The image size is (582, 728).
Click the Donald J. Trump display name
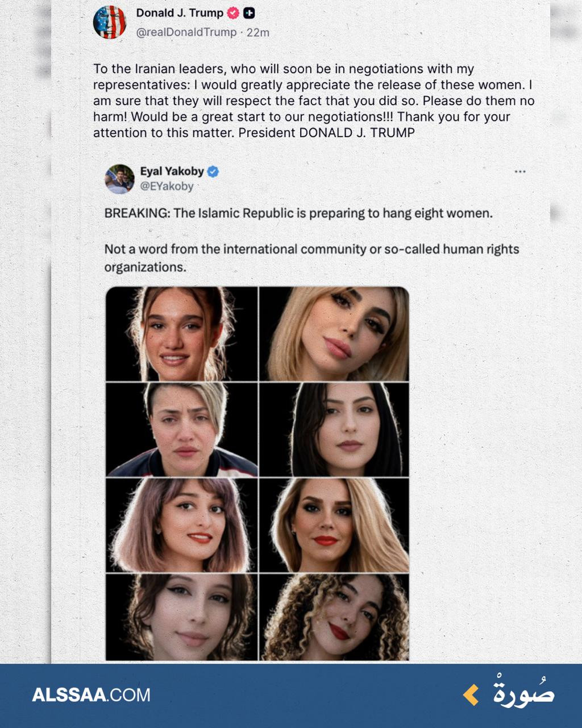(x=180, y=13)
